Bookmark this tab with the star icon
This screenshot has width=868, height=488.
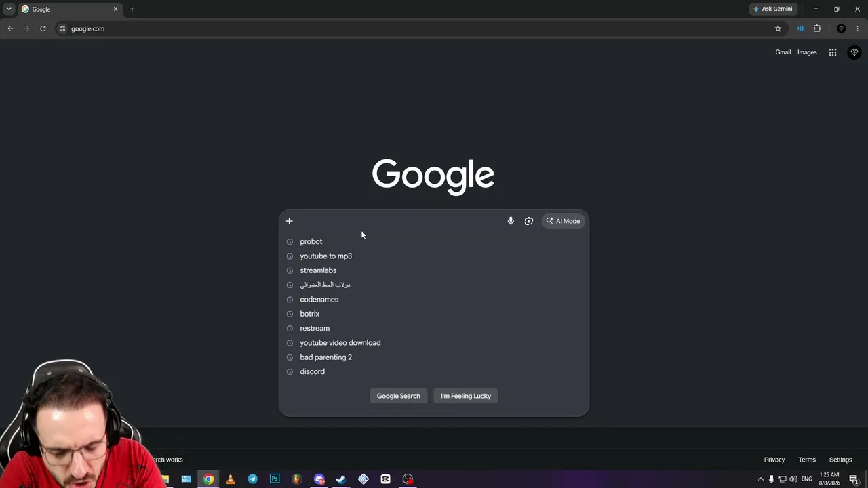coord(778,28)
